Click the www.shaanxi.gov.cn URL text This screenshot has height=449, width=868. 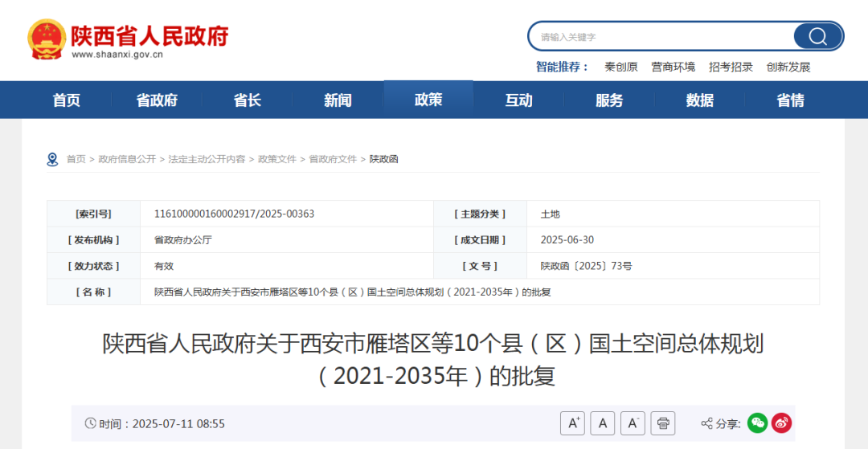(x=117, y=55)
